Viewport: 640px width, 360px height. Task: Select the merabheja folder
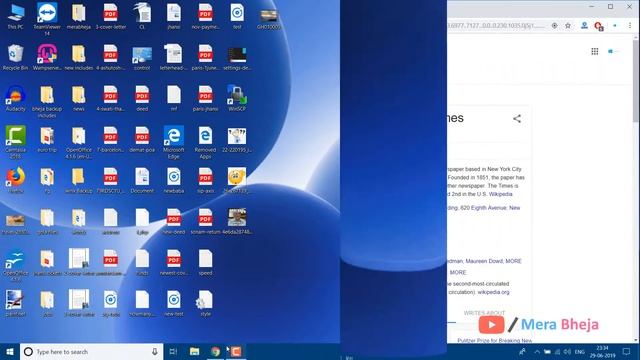78,16
